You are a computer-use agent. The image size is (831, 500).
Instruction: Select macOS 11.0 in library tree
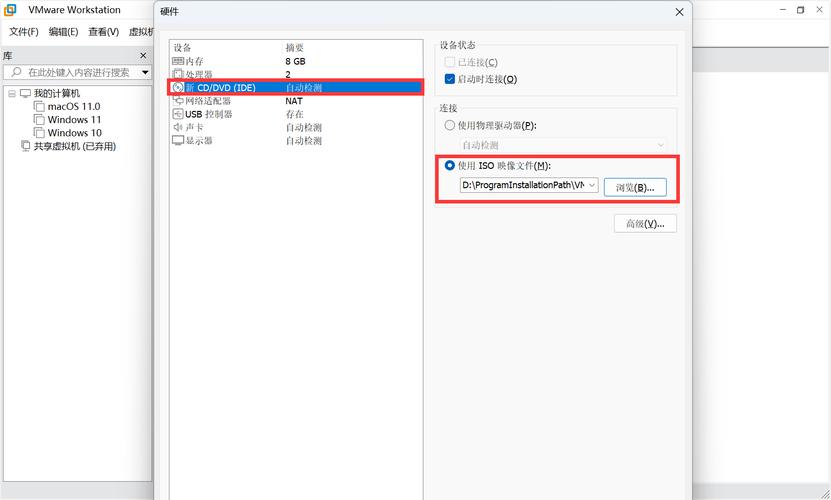click(74, 107)
